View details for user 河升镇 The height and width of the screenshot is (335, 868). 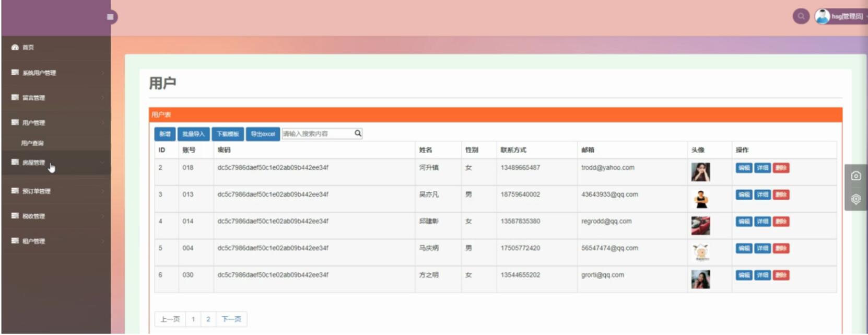pos(763,168)
